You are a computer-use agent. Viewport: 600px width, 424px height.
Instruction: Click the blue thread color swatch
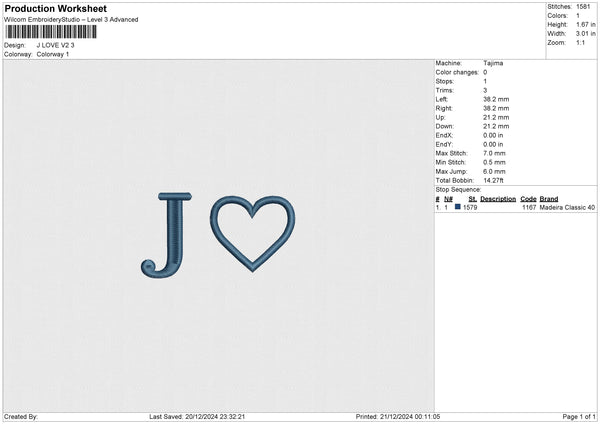point(458,208)
